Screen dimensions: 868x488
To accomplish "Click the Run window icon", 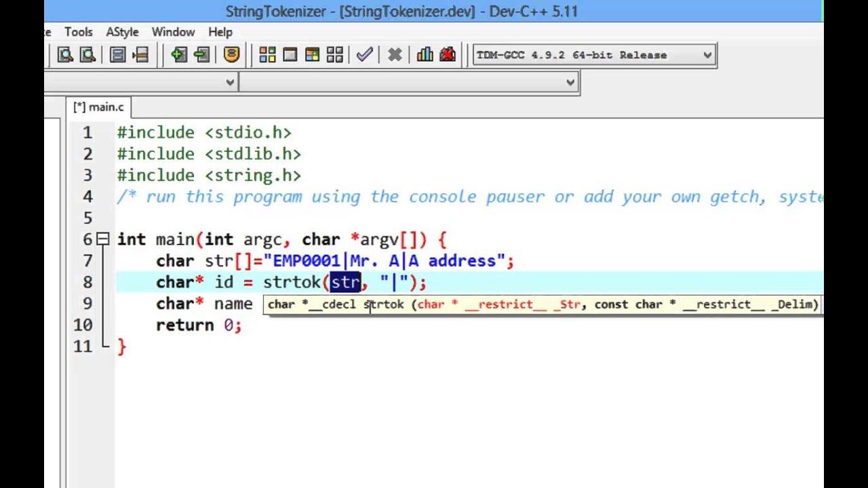I will 290,55.
